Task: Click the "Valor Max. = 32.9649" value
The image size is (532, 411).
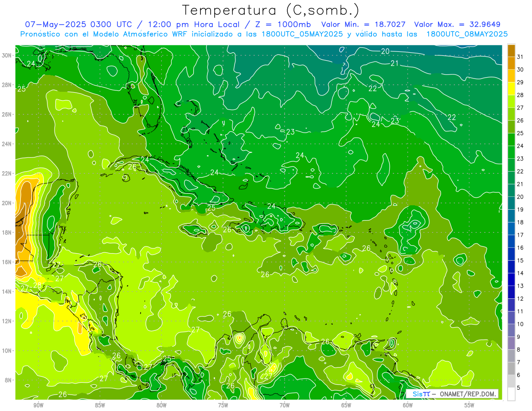Action: click(458, 24)
